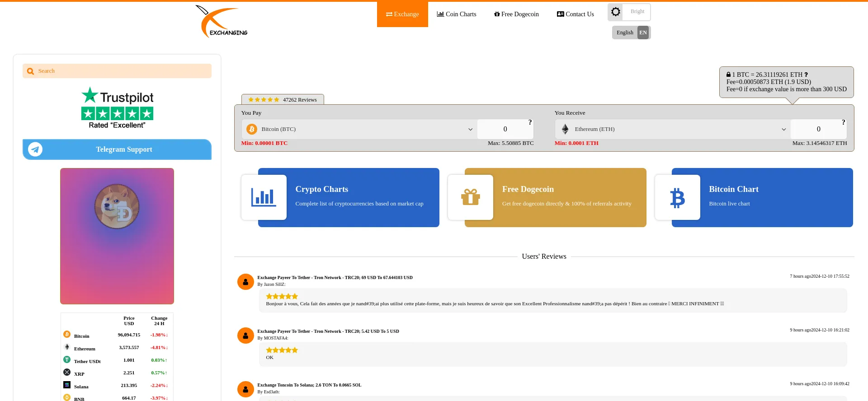Open Contact Us menu item
The height and width of the screenshot is (401, 868).
pos(576,14)
